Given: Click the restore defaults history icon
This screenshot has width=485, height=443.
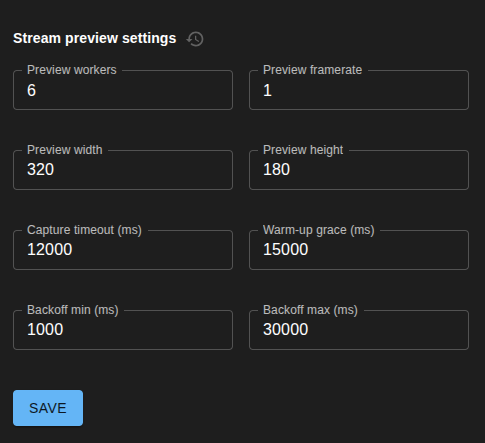Looking at the screenshot, I should tap(195, 39).
